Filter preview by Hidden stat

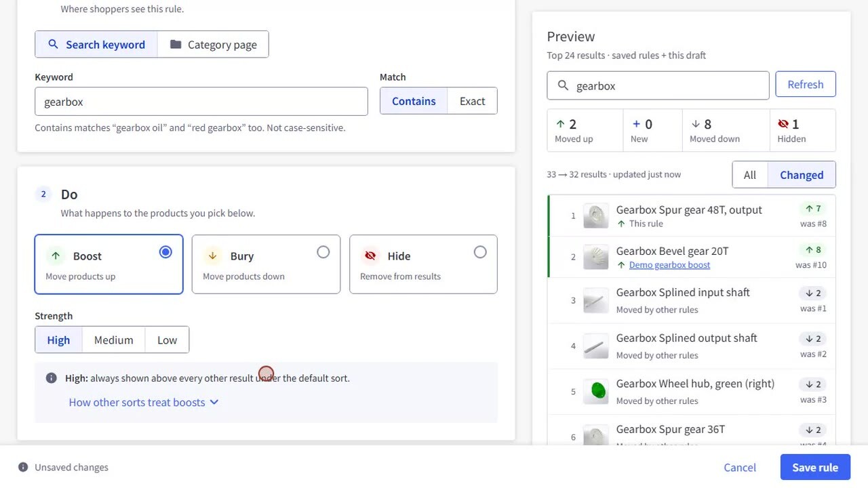803,131
